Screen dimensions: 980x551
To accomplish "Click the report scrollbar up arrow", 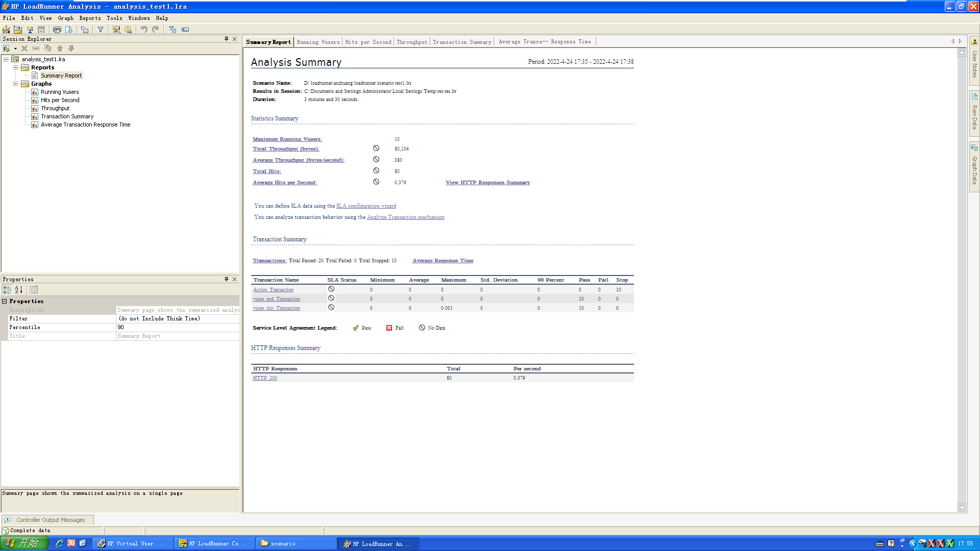I will (x=962, y=53).
